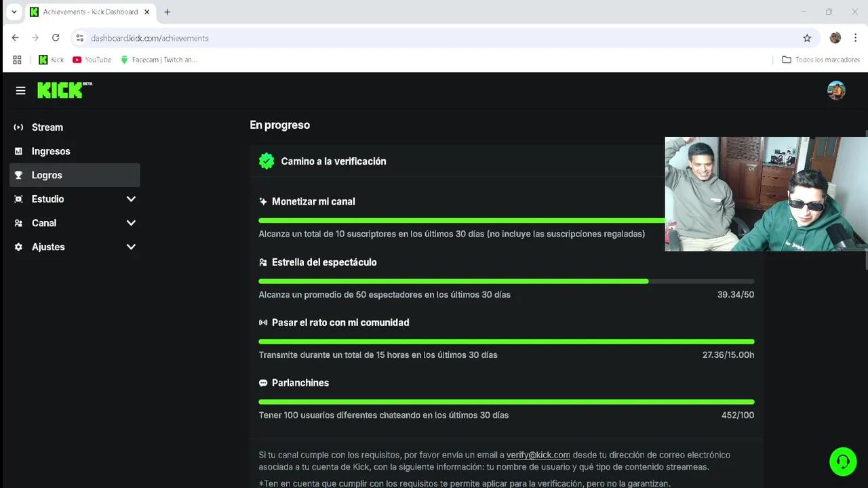Close the Achievements - Kick Dashboard tab
Image resolution: width=868 pixels, height=488 pixels.
146,12
